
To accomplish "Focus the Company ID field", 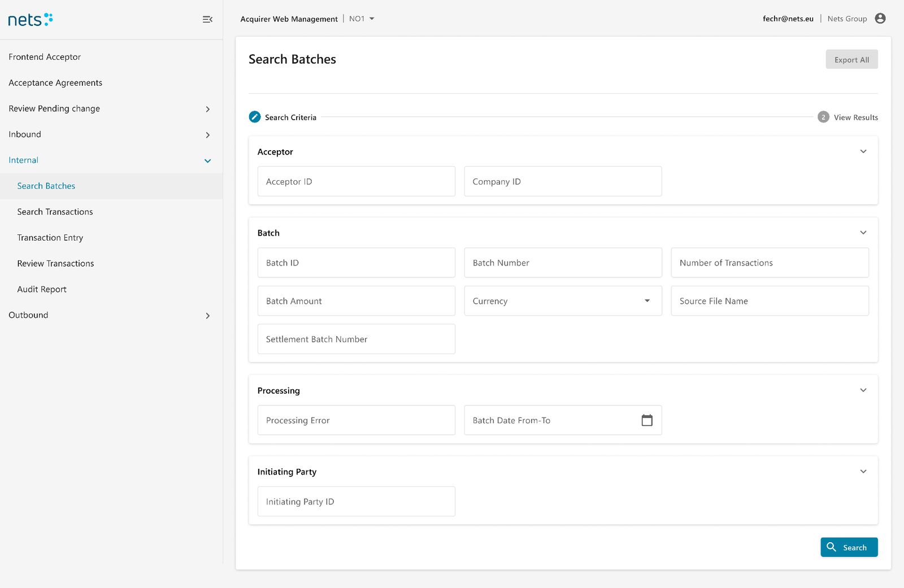I will coord(563,181).
